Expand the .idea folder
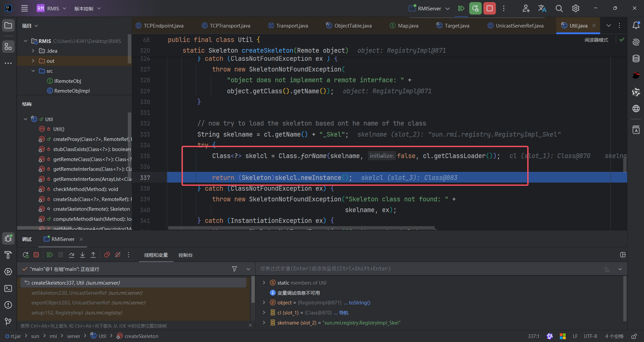The image size is (644, 342). click(33, 51)
